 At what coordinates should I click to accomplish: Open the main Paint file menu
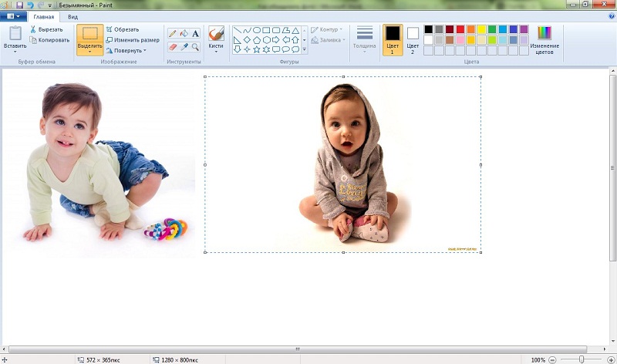14,15
